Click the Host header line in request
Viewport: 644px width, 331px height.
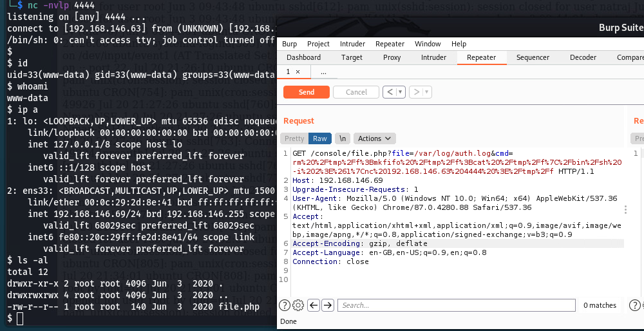point(337,181)
